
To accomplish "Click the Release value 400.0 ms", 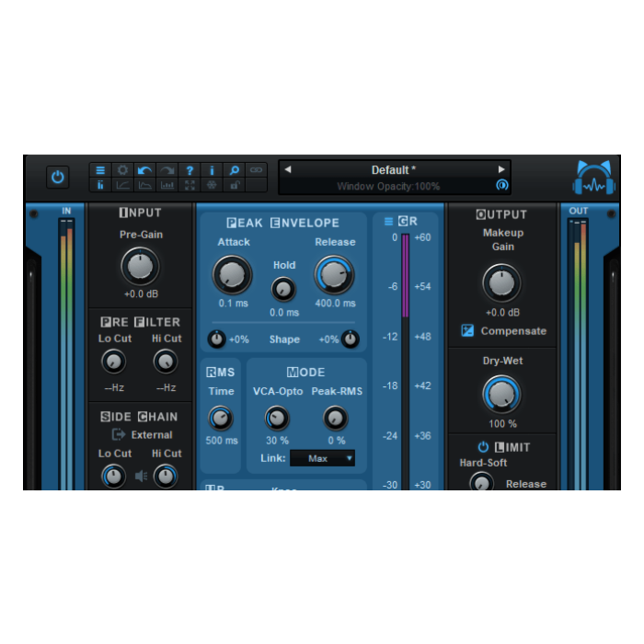I will pyautogui.click(x=335, y=304).
